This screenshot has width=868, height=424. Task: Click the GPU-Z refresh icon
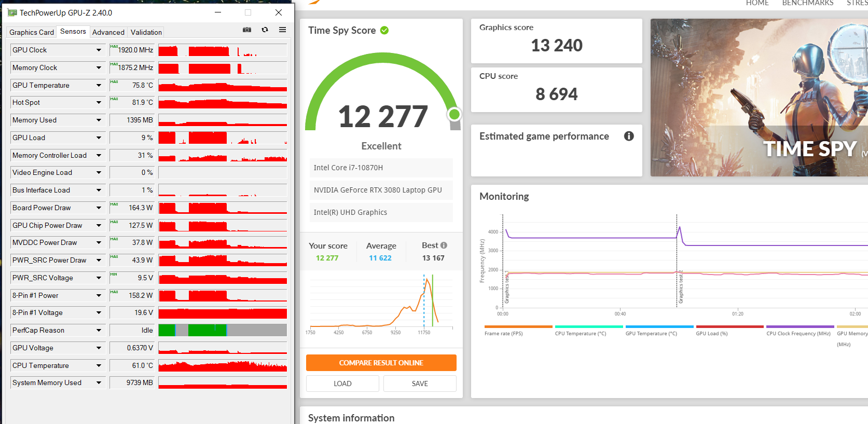click(x=265, y=30)
